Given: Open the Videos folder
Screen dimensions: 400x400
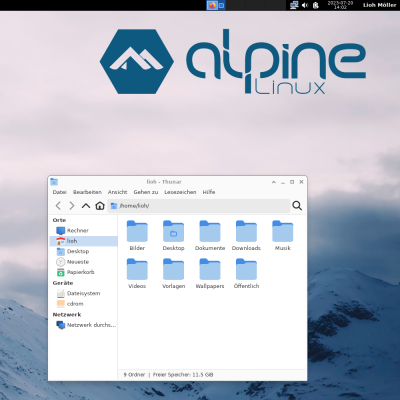Looking at the screenshot, I should [x=137, y=274].
